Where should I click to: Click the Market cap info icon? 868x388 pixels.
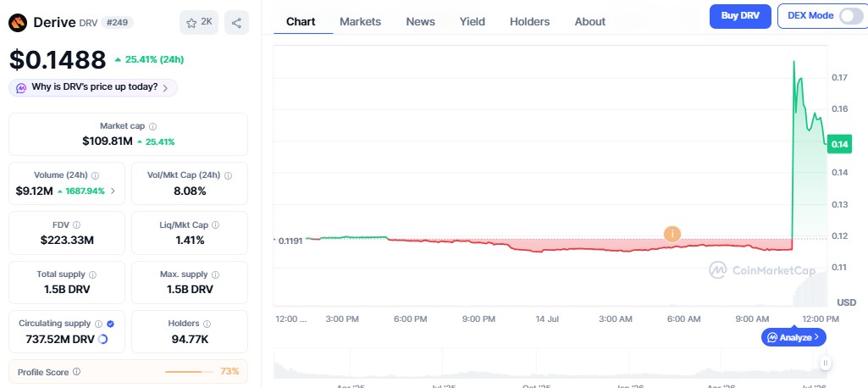tap(152, 126)
